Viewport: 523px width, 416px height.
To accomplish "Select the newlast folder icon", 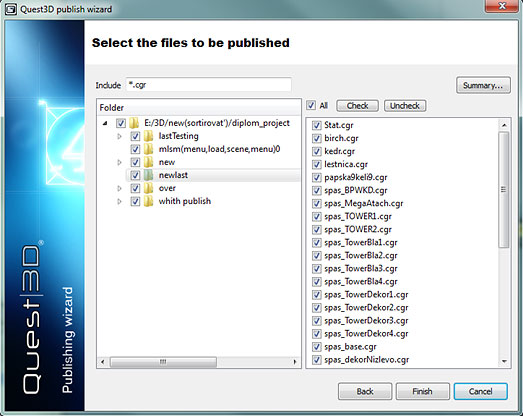I will point(148,175).
